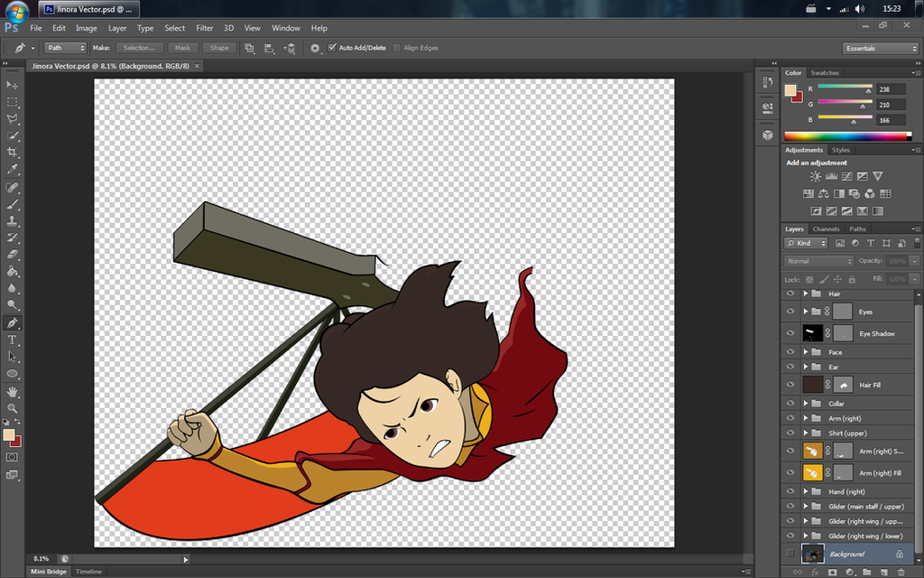Expand the Arm (right) group
The height and width of the screenshot is (578, 924).
(806, 418)
